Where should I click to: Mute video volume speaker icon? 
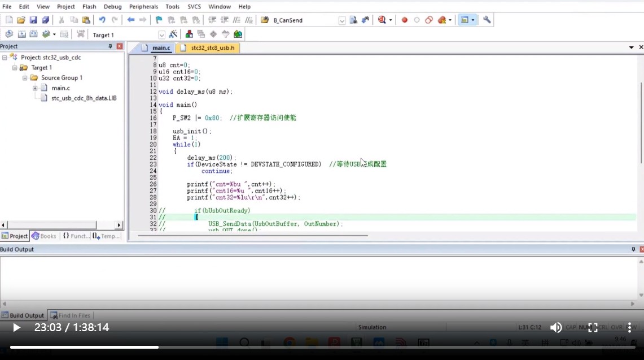click(x=556, y=327)
